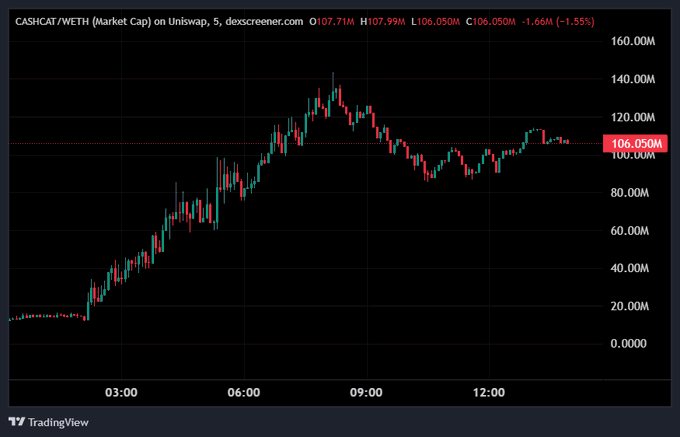Click the high value H107.99M

[383, 22]
